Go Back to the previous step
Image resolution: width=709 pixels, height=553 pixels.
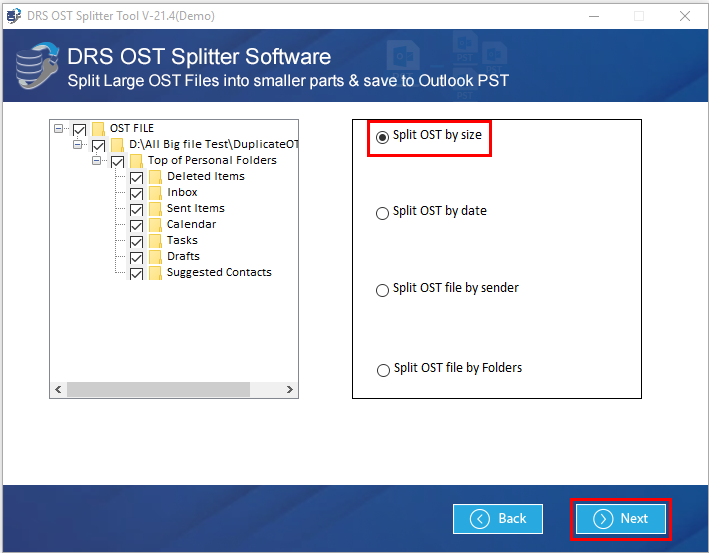pos(497,519)
